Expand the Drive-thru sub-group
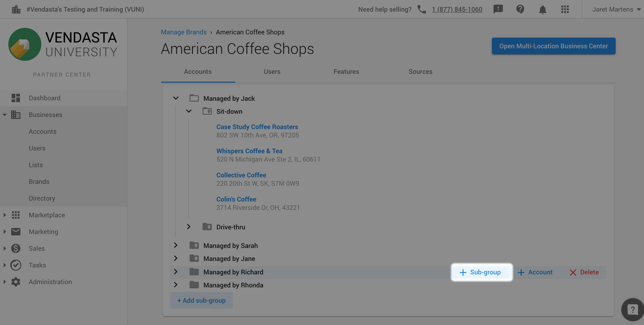The image size is (644, 325). [x=189, y=227]
